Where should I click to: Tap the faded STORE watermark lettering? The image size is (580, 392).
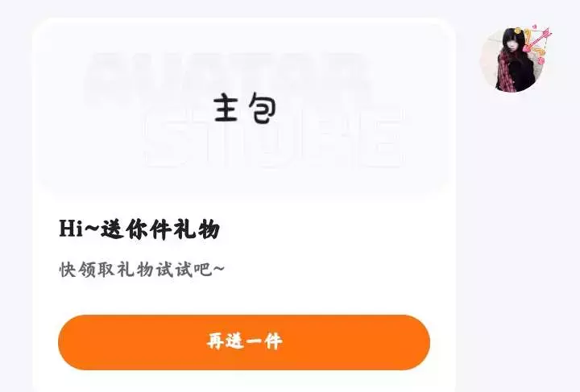point(274,138)
